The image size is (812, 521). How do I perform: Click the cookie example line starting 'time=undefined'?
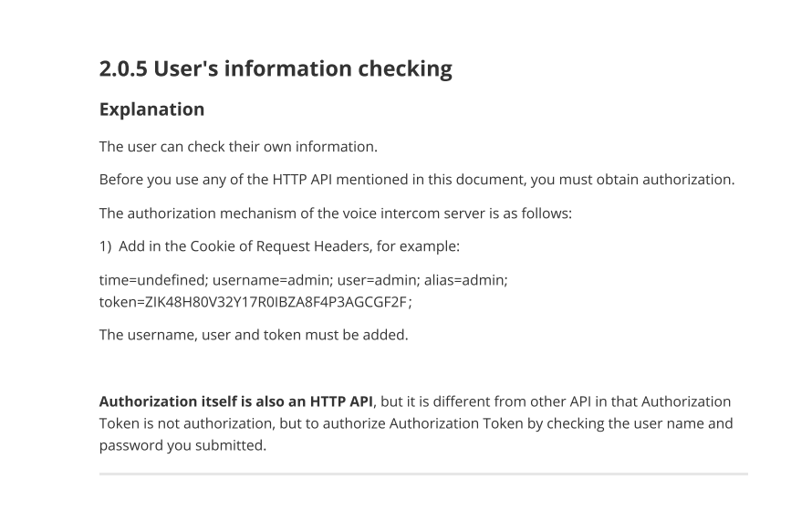[x=304, y=280]
